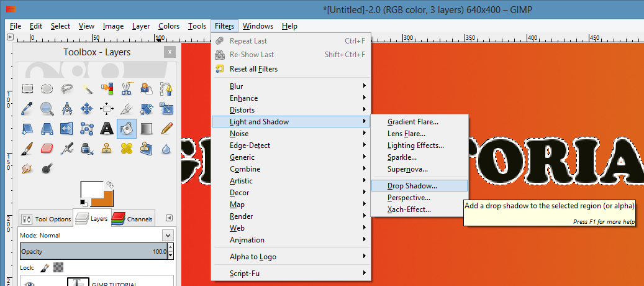Adjust the layer Opacity slider
This screenshot has height=286, width=644.
tap(94, 251)
